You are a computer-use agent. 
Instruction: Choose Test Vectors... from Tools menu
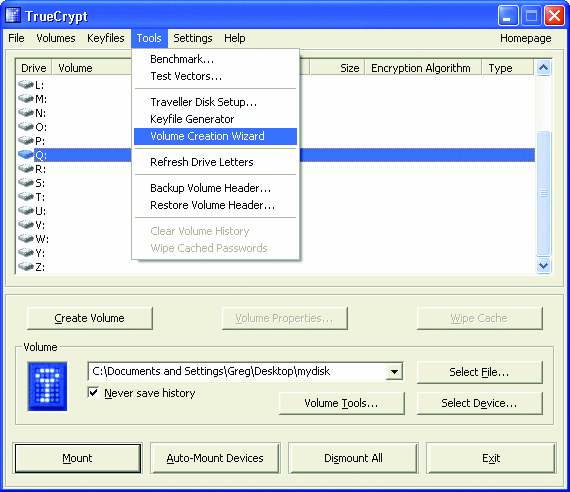pyautogui.click(x=215, y=76)
